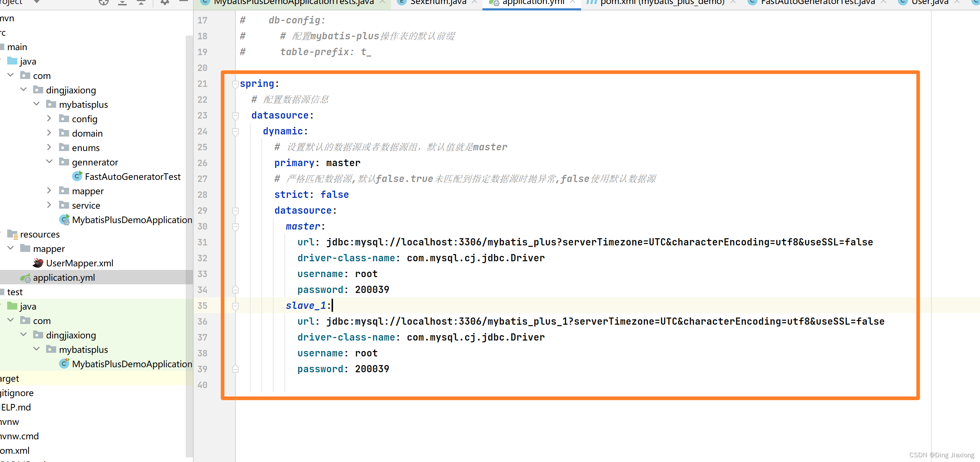Screen dimensions: 980x462
Task: Click the 'strict: false' line
Action: click(311, 195)
